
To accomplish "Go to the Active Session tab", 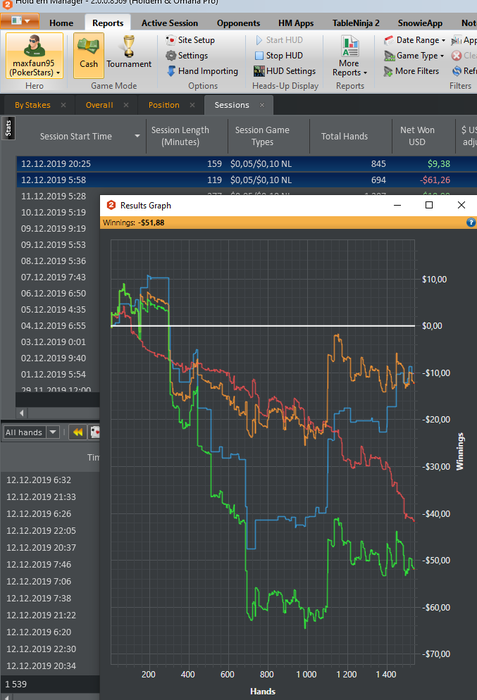I will pos(170,23).
